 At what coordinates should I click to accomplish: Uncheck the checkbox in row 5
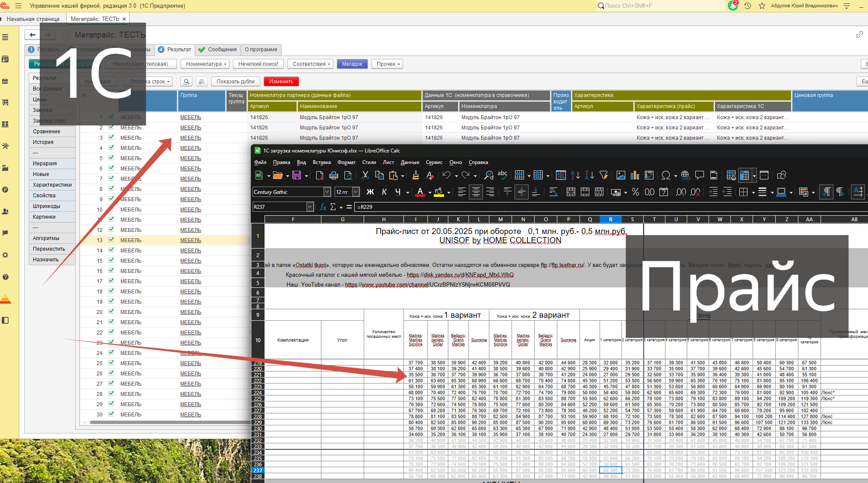tap(111, 158)
